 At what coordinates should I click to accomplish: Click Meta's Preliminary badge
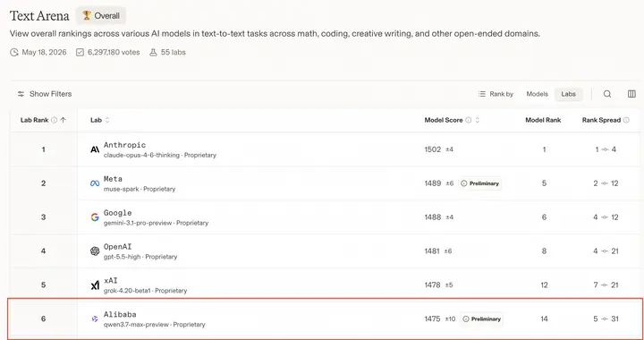tap(480, 183)
